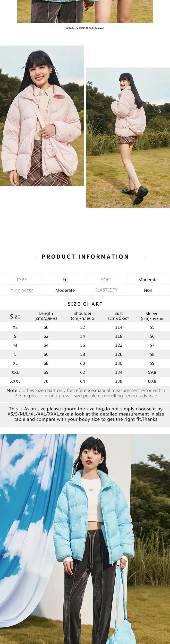Click the Asian size notice text
This screenshot has height=644, width=170.
click(85, 414)
